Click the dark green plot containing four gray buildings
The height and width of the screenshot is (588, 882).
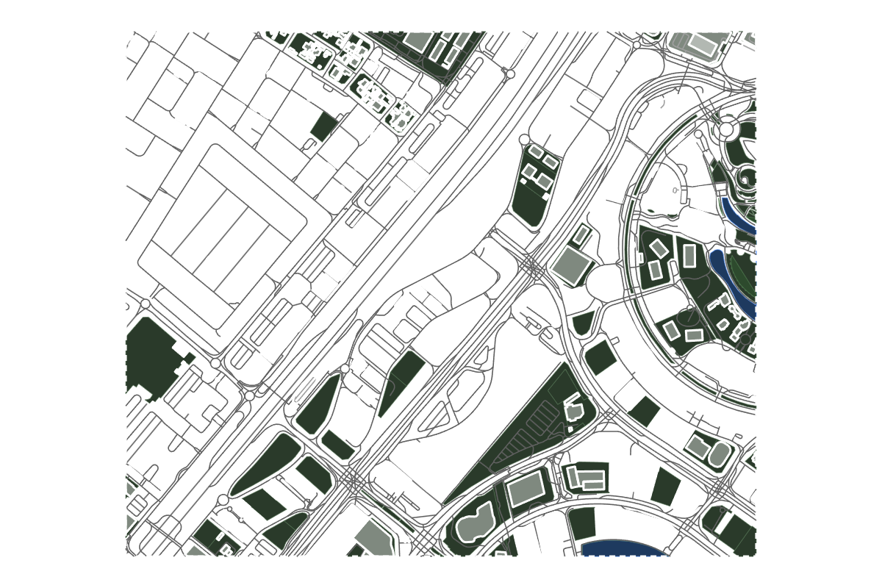pyautogui.click(x=537, y=186)
